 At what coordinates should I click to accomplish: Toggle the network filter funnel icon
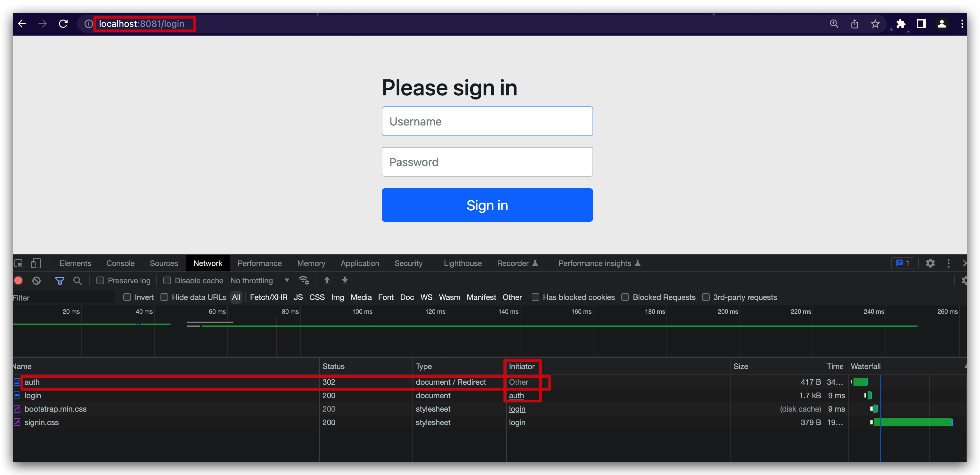pos(60,281)
